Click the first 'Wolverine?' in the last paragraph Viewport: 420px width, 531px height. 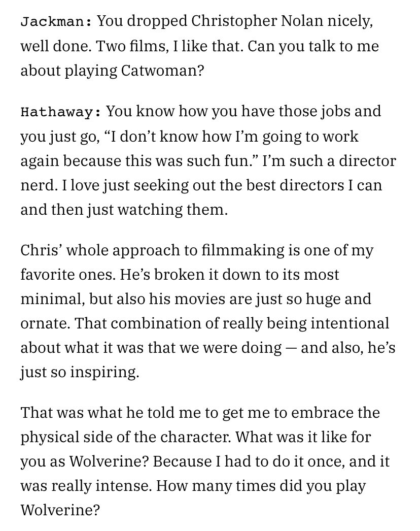click(109, 461)
